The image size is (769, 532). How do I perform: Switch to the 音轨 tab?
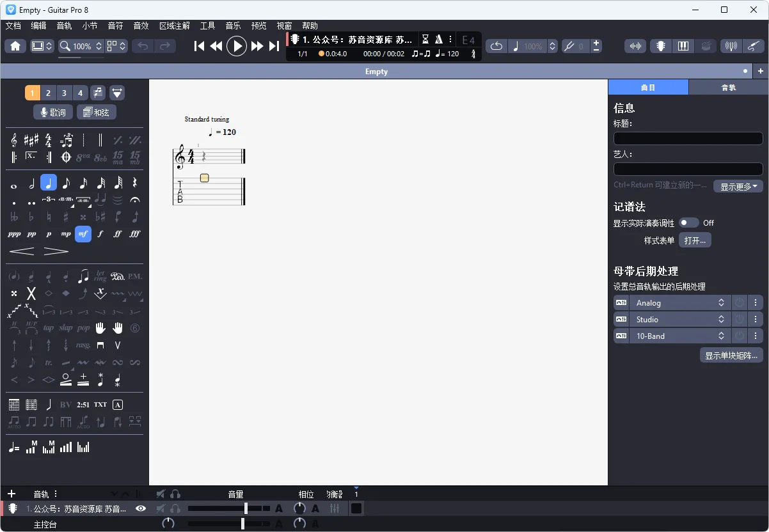[x=729, y=86]
